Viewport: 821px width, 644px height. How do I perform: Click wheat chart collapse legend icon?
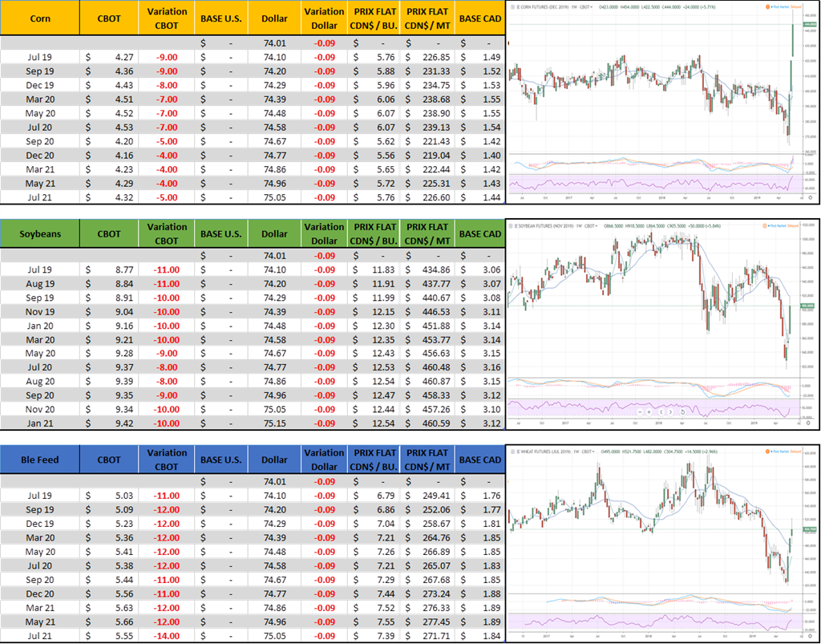coord(513,452)
